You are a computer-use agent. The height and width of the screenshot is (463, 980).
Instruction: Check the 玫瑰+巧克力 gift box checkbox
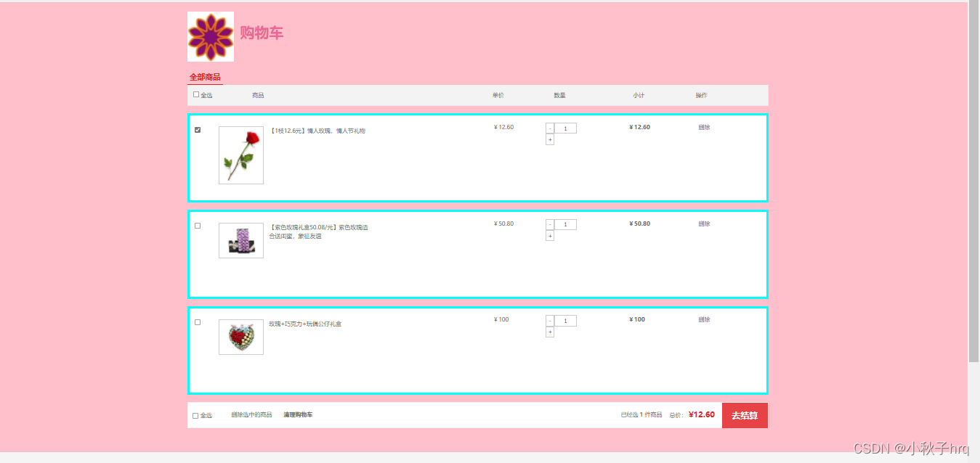[x=198, y=322]
